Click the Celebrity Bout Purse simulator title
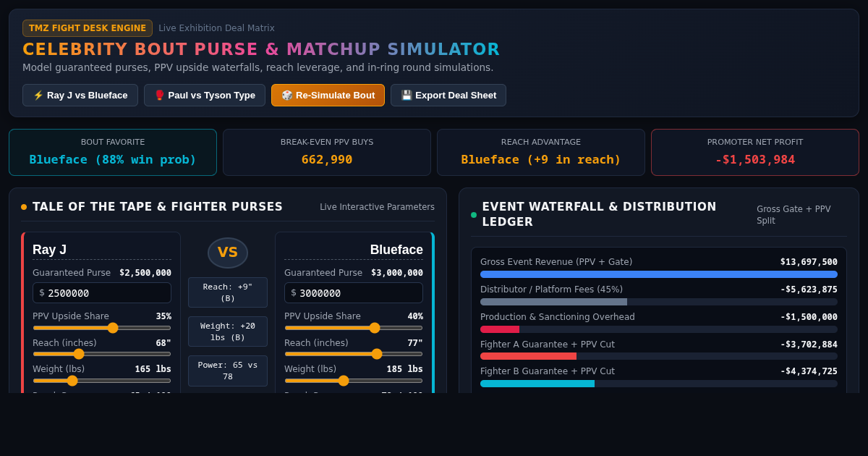This screenshot has height=456, width=868. (x=261, y=49)
